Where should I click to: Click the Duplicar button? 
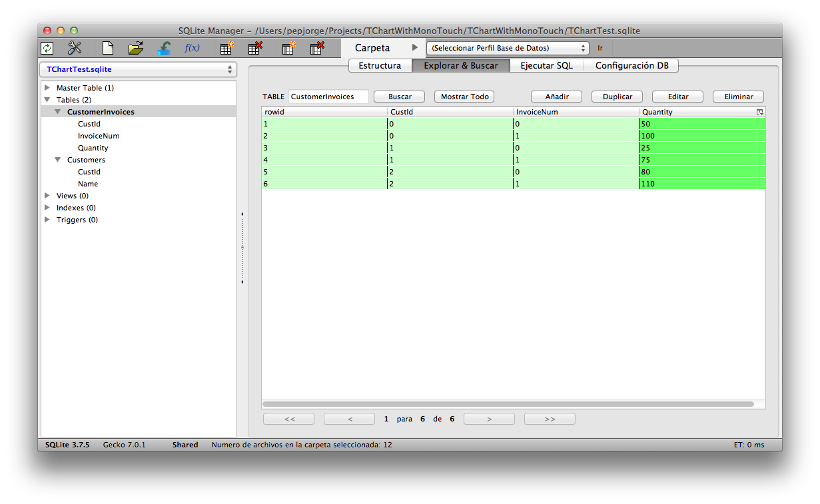tap(617, 97)
